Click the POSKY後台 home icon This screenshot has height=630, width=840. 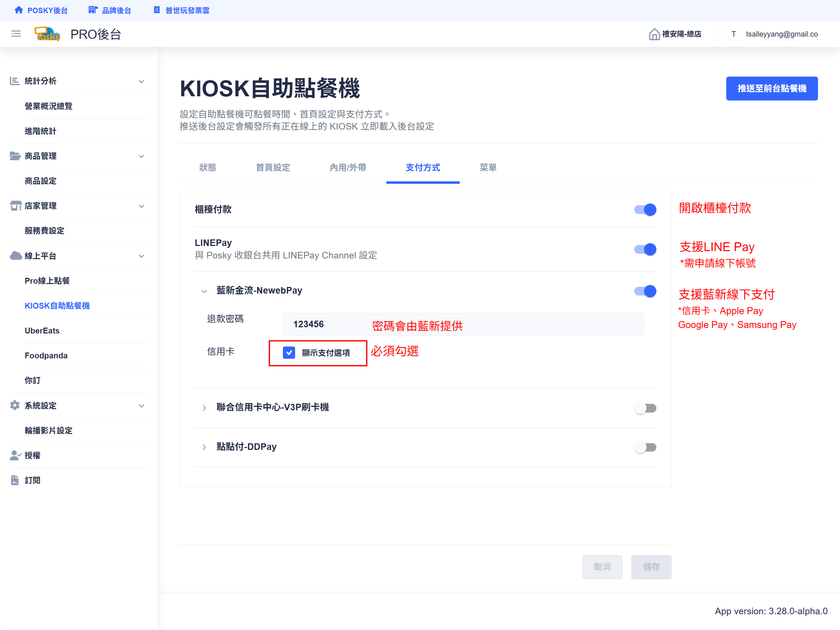click(x=19, y=10)
